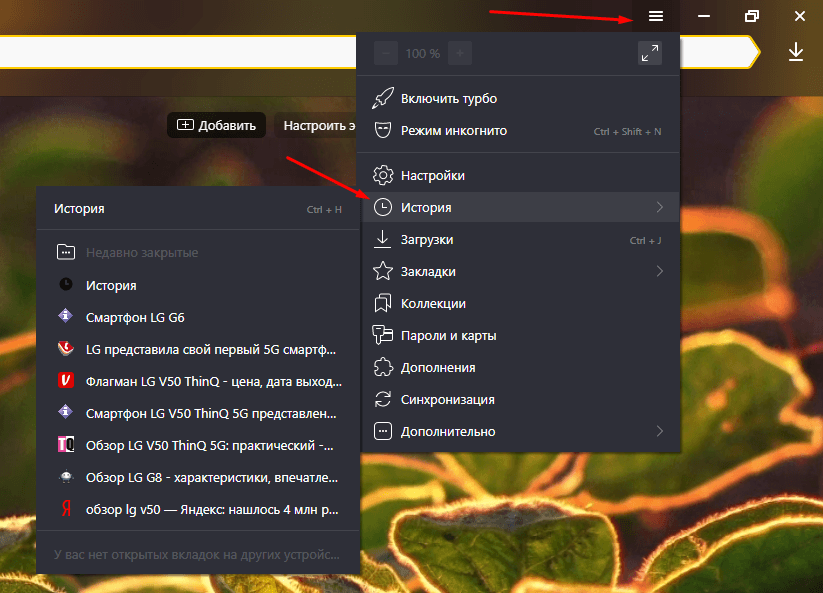The width and height of the screenshot is (823, 593).
Task: Click favicon beside Смартфон LG G6
Action: [66, 316]
